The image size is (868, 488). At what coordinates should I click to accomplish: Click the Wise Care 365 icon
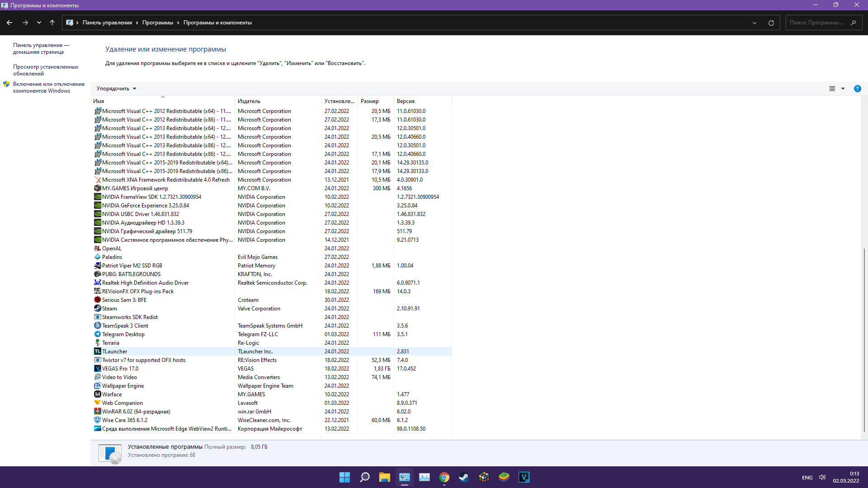(x=97, y=420)
